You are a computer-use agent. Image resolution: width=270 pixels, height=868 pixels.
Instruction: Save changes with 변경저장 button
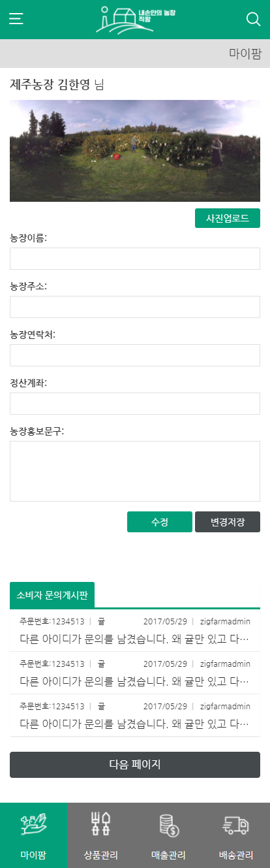coord(228,522)
